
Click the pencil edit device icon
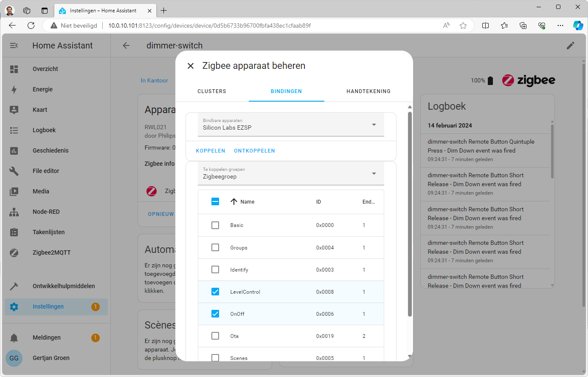570,45
